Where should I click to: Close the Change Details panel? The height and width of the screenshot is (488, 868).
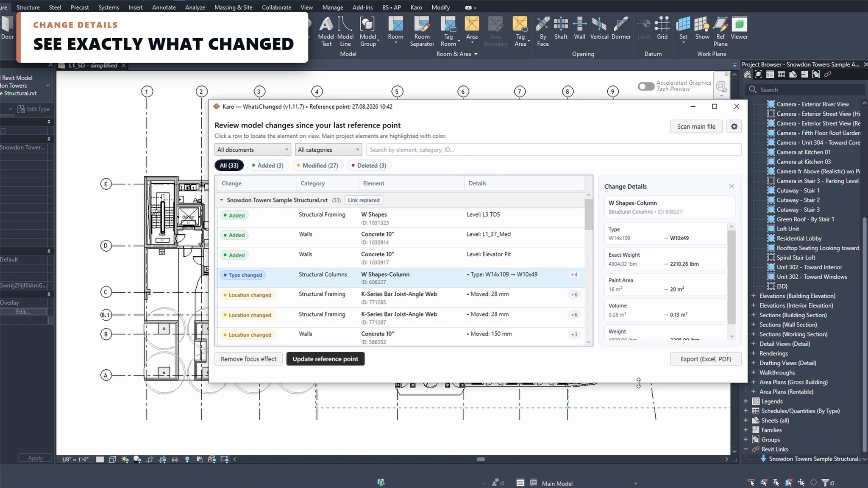pos(731,186)
